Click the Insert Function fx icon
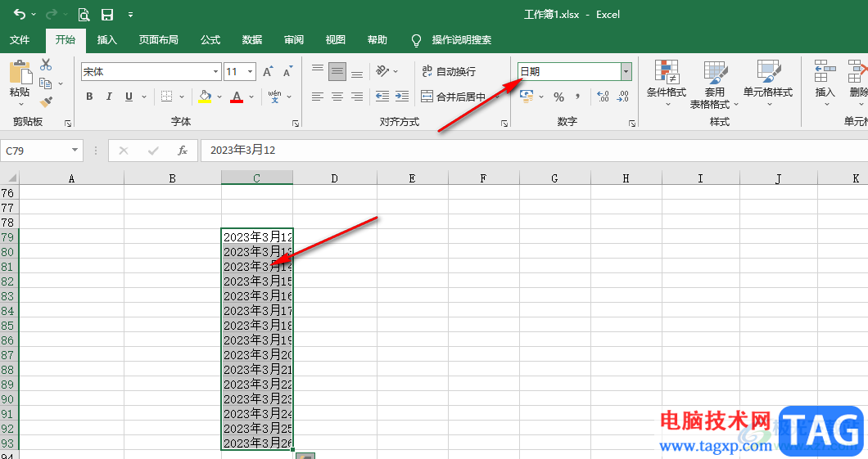Image resolution: width=868 pixels, height=459 pixels. tap(182, 151)
